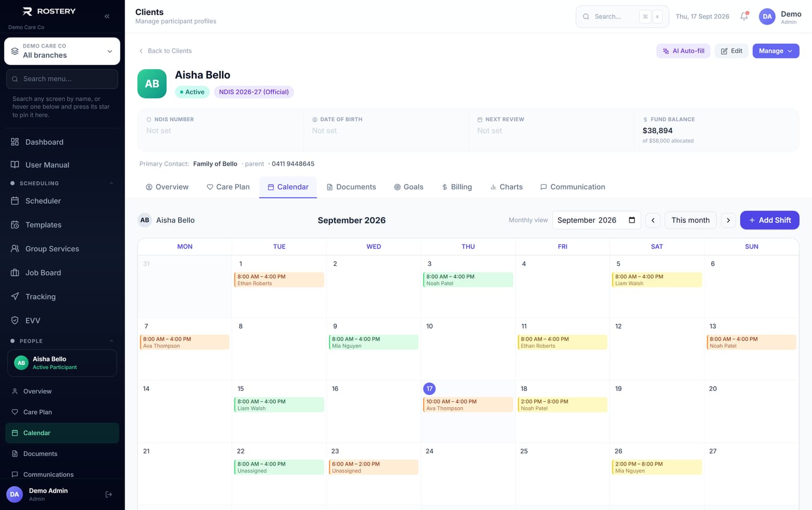Screen dimensions: 812x510
Task: Click the Search menu input
Action: tap(62, 79)
